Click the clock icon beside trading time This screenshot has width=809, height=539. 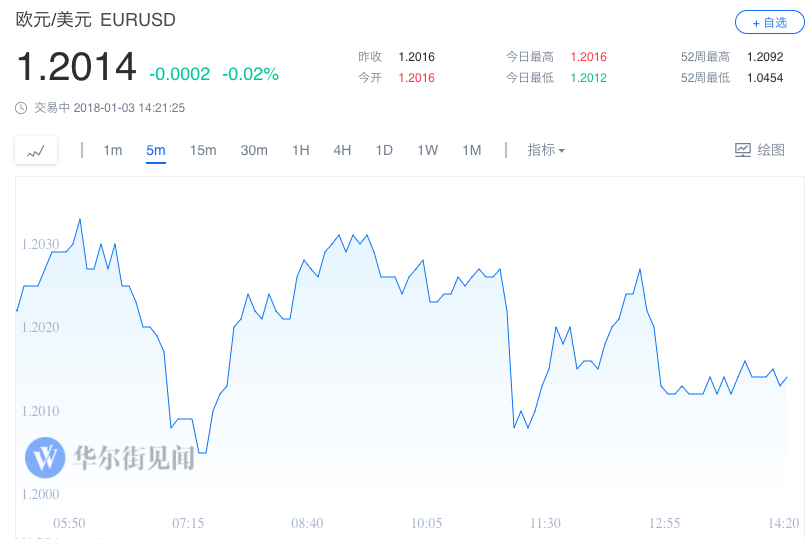[x=22, y=108]
